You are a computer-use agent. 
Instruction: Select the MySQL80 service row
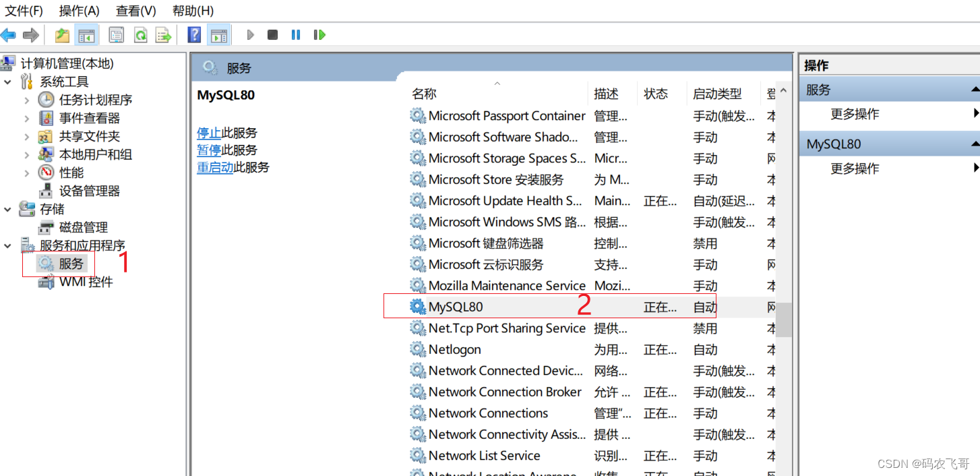click(457, 307)
